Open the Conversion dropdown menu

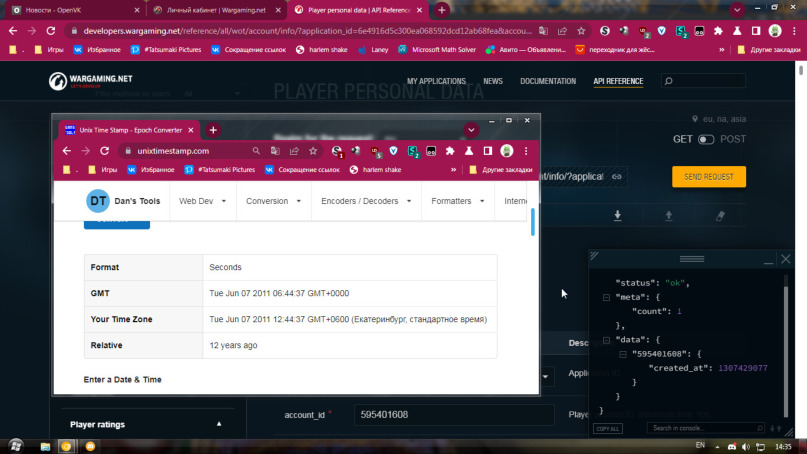[274, 201]
